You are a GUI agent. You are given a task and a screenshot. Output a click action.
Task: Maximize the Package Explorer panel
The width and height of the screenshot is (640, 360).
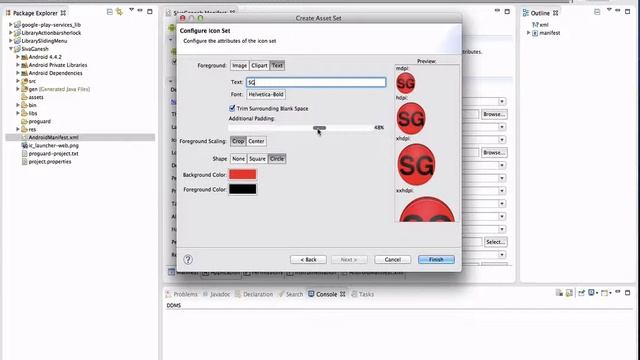(150, 11)
